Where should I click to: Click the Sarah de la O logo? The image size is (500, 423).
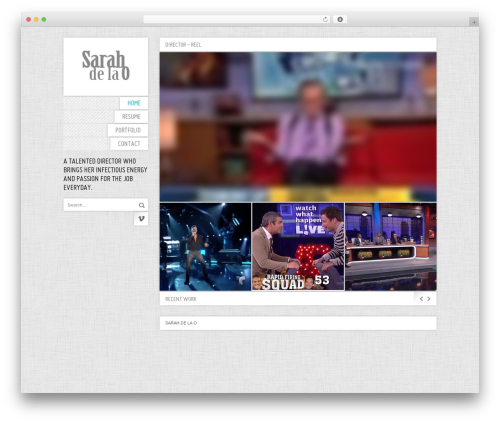[x=106, y=66]
